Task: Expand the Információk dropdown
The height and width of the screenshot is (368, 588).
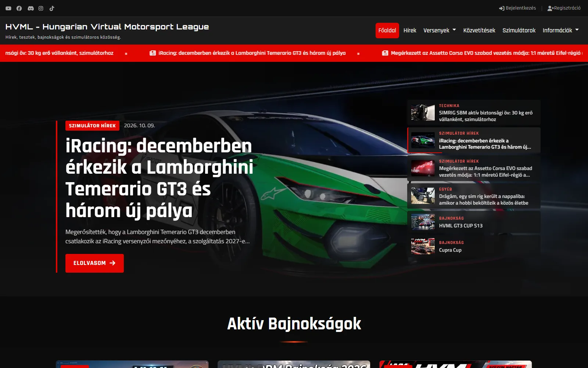Action: coord(560,31)
